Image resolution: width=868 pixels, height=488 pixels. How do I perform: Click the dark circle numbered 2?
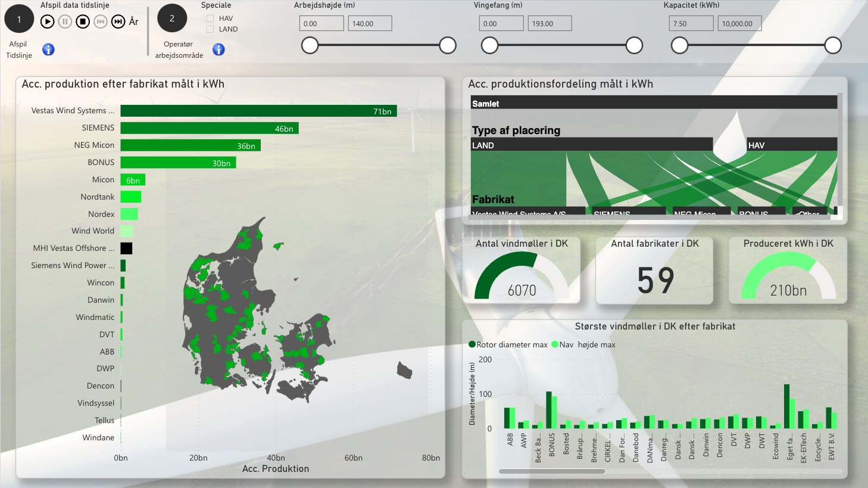click(172, 19)
